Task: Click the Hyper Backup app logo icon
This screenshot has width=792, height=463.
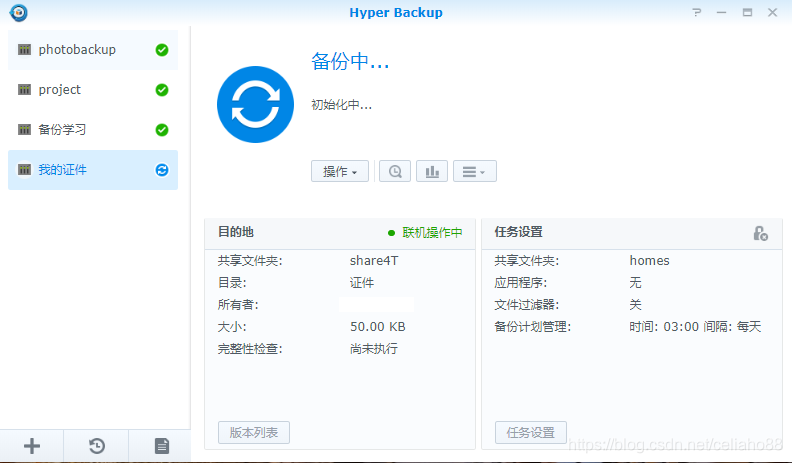Action: (x=19, y=12)
